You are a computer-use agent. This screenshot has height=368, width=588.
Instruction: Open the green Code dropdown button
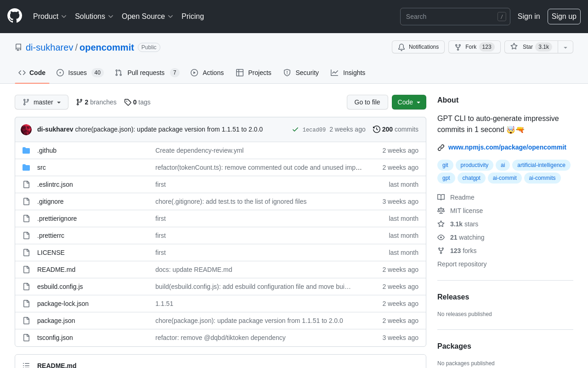409,102
